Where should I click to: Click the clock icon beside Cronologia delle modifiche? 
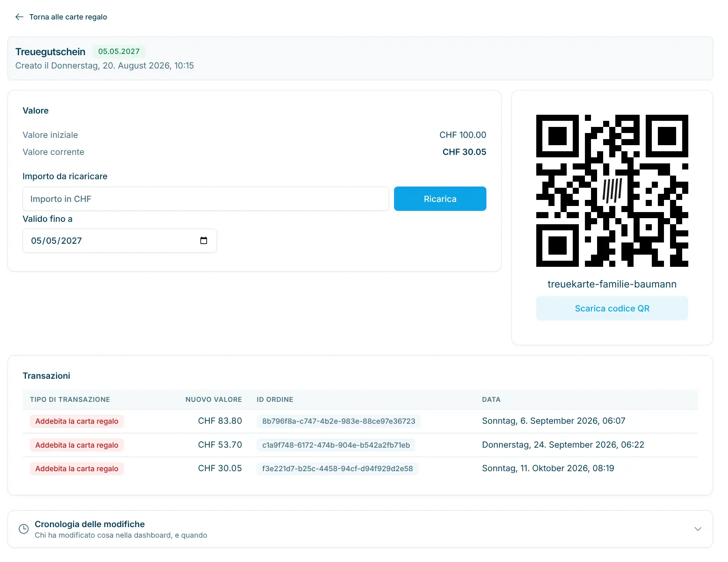click(24, 529)
